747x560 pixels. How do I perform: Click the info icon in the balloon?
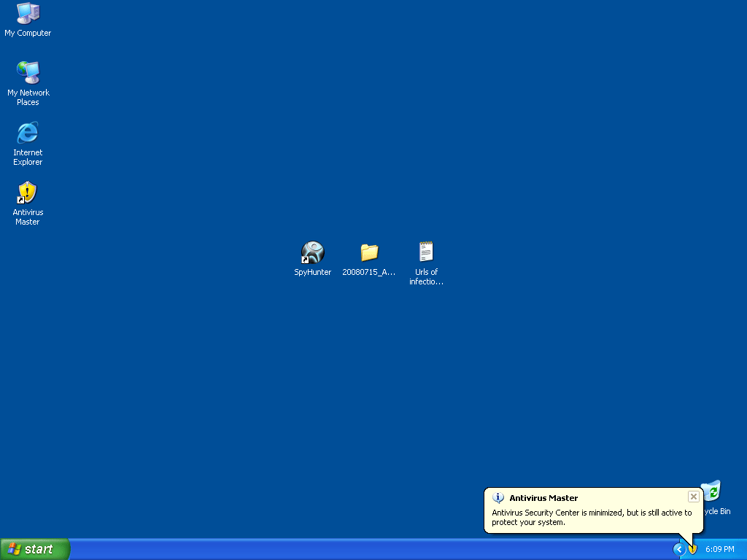pyautogui.click(x=498, y=498)
